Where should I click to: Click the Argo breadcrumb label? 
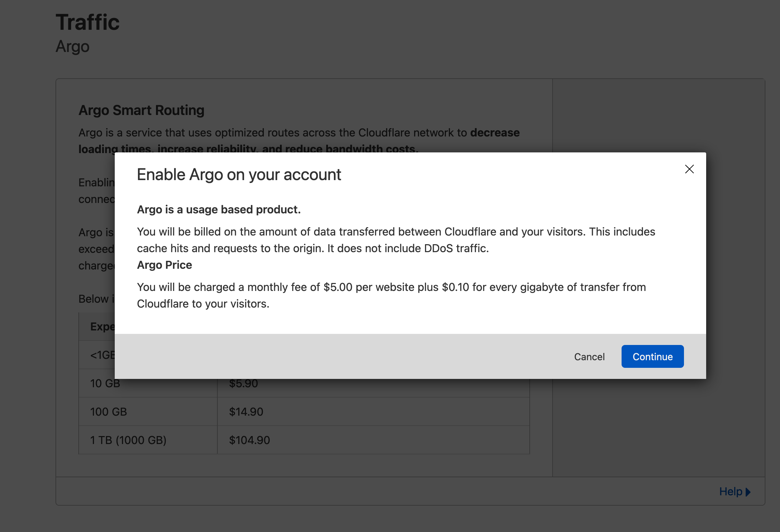(72, 46)
